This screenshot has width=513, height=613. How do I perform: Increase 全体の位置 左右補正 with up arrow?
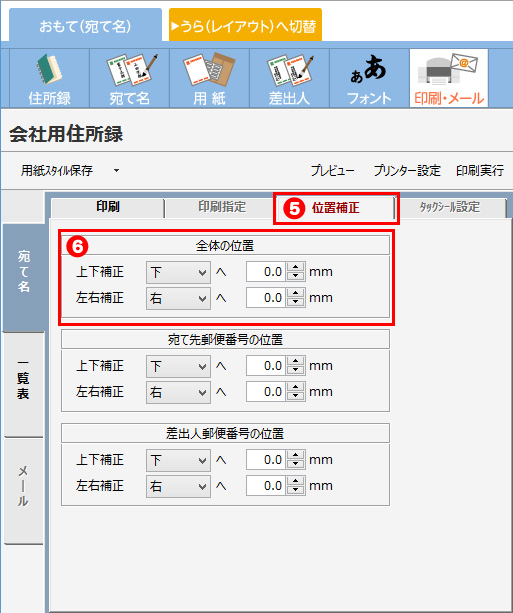[296, 294]
